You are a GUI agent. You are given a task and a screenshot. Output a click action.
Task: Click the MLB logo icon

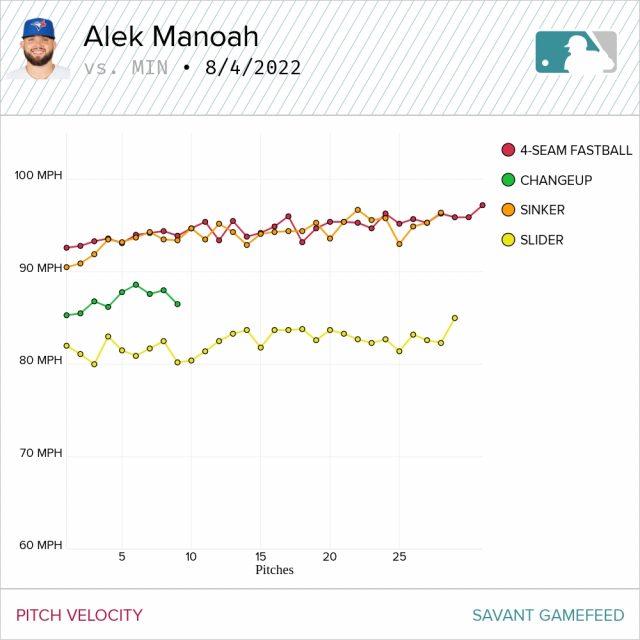(576, 52)
